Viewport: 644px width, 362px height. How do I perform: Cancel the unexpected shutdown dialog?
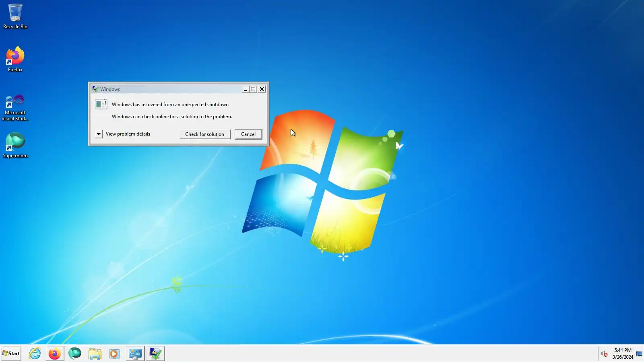(248, 134)
